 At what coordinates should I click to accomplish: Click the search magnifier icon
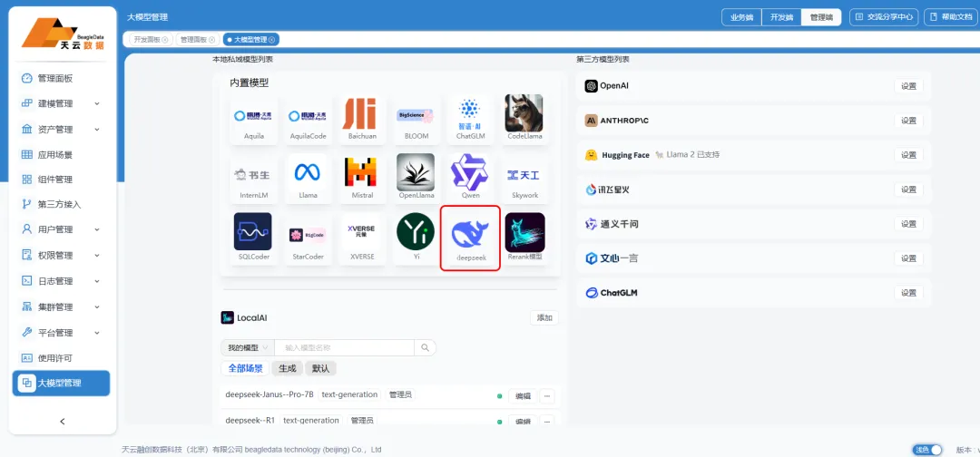click(425, 348)
